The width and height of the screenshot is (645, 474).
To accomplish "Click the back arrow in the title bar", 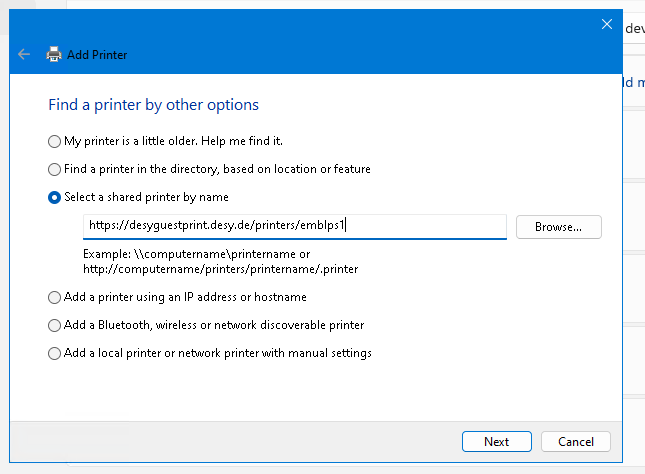I will pos(24,55).
